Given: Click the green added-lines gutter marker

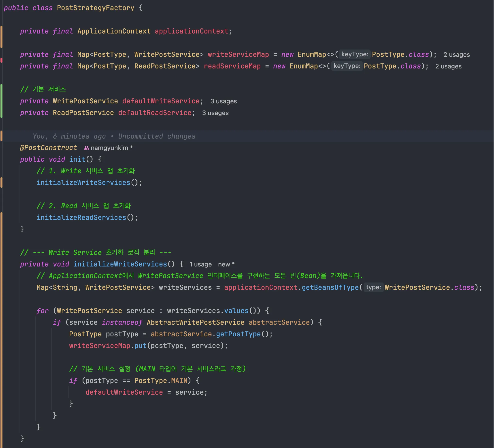Looking at the screenshot, I should pyautogui.click(x=1, y=101).
